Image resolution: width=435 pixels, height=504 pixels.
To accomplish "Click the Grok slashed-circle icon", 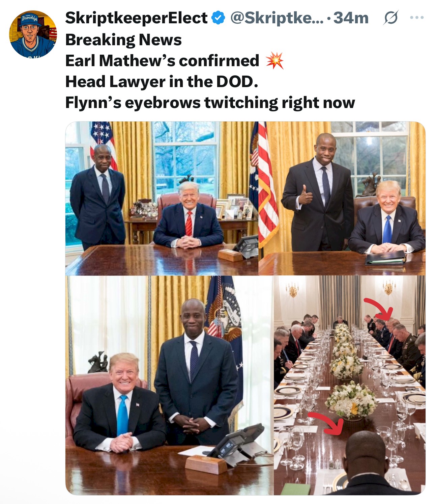I will 390,18.
